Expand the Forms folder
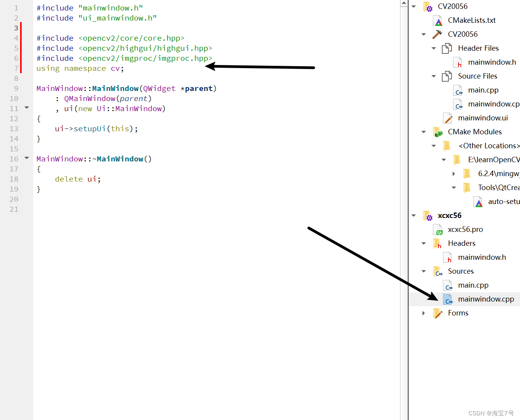This screenshot has height=420, width=520. [x=424, y=313]
